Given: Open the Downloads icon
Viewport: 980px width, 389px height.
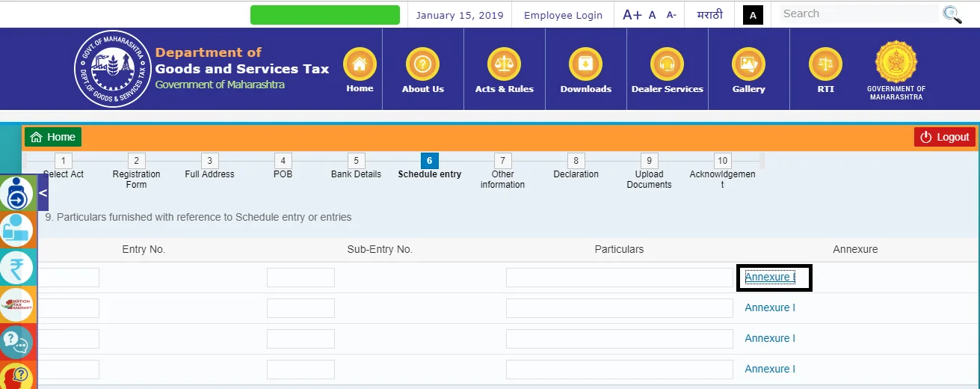Looking at the screenshot, I should click(x=585, y=64).
